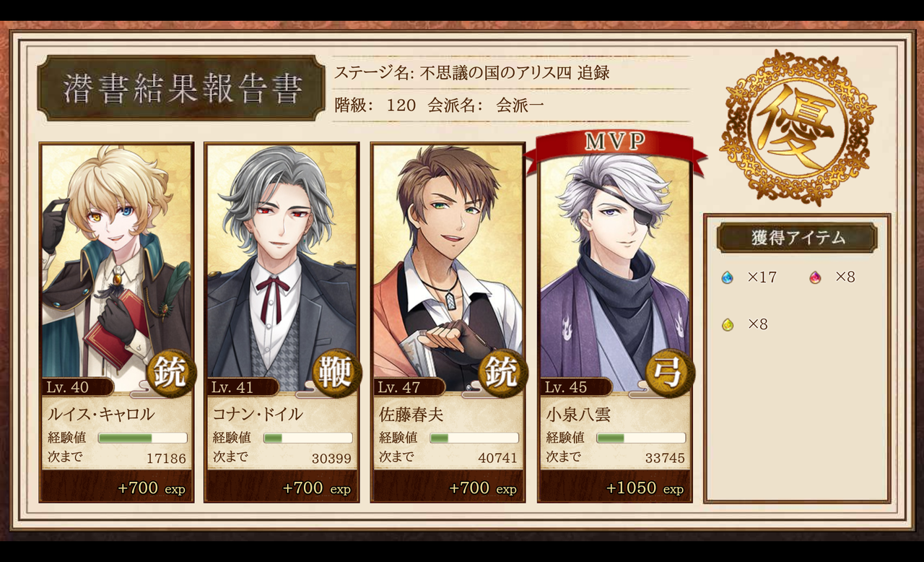Click 小泉八雲's 弓 weapon badge
The width and height of the screenshot is (924, 562).
pos(670,373)
